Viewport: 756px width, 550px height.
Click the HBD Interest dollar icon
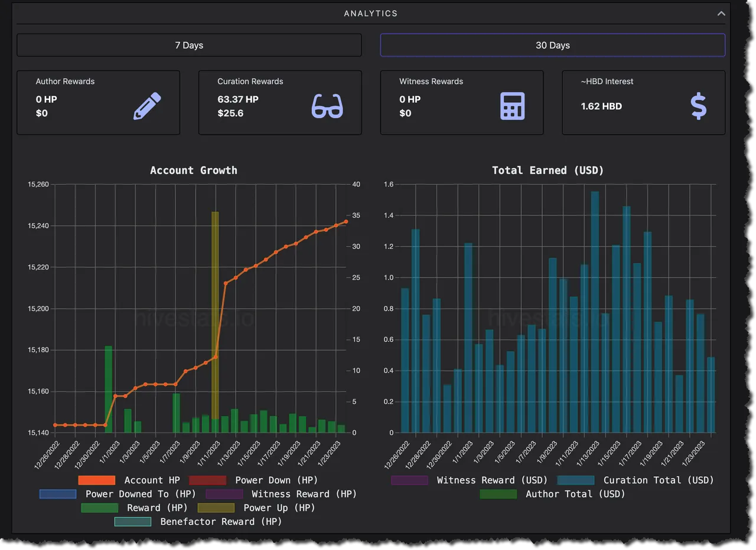[x=698, y=106]
